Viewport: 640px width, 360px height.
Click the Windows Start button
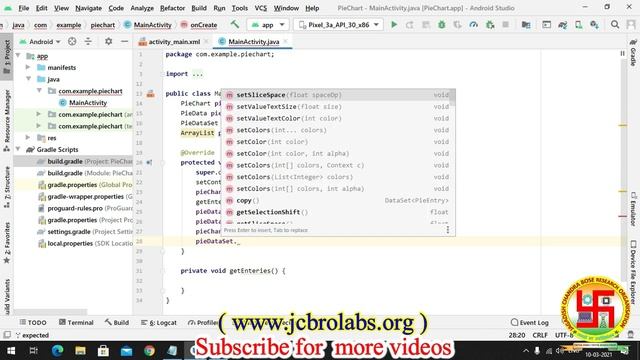coord(11,350)
